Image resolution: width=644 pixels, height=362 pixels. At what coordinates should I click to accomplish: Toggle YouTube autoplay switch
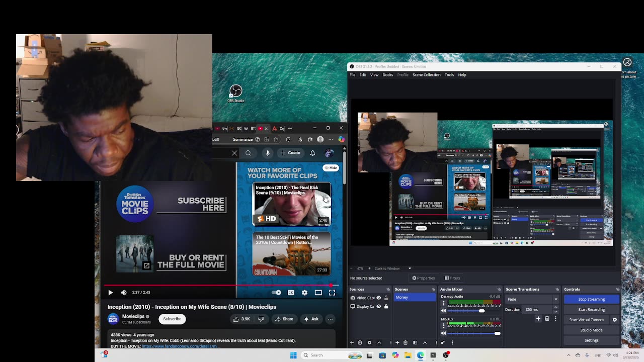(276, 292)
